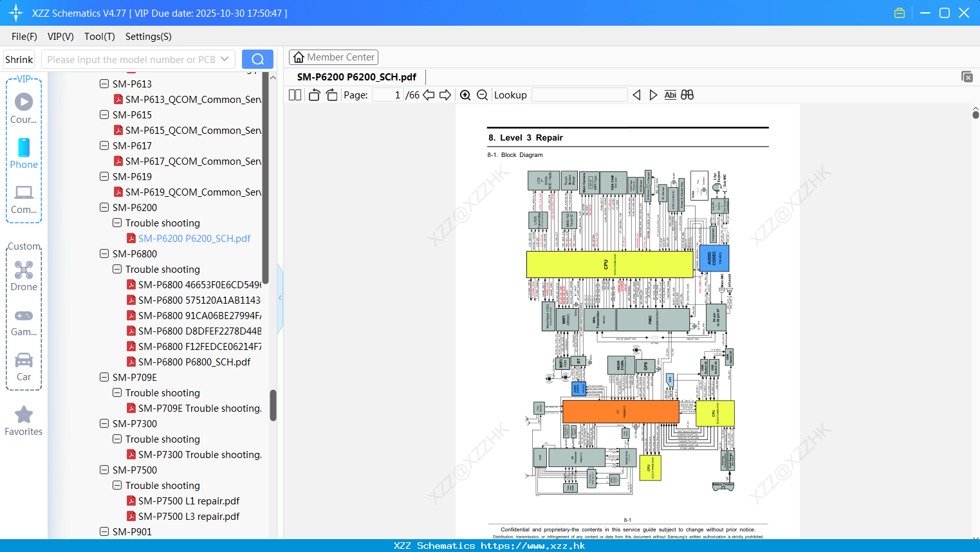980x552 pixels.
Task: Select the Phone category
Action: [24, 154]
